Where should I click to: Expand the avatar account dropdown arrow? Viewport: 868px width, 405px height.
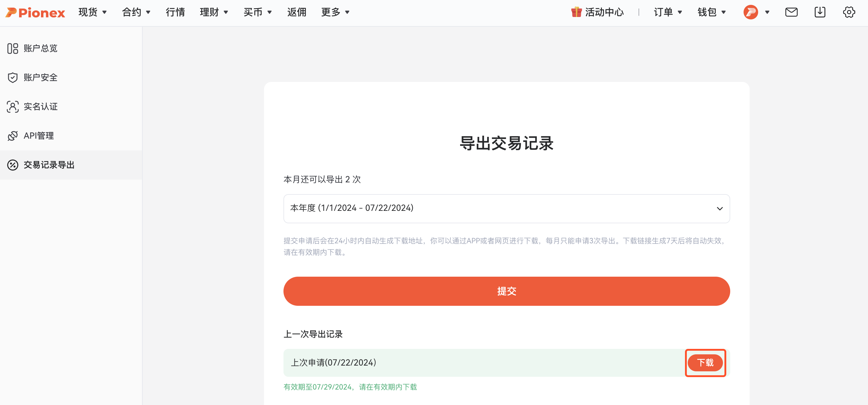[x=767, y=12]
